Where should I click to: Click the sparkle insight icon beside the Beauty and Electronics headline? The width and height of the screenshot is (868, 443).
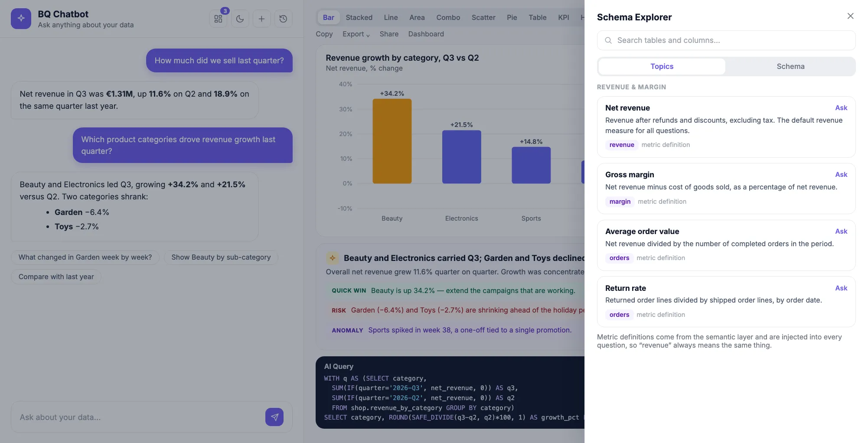coord(333,258)
